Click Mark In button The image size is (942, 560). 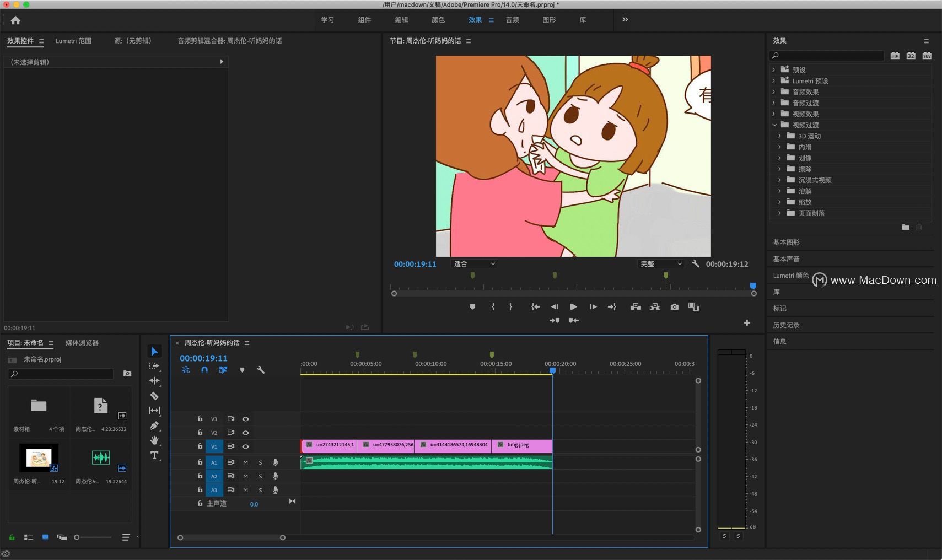click(493, 307)
